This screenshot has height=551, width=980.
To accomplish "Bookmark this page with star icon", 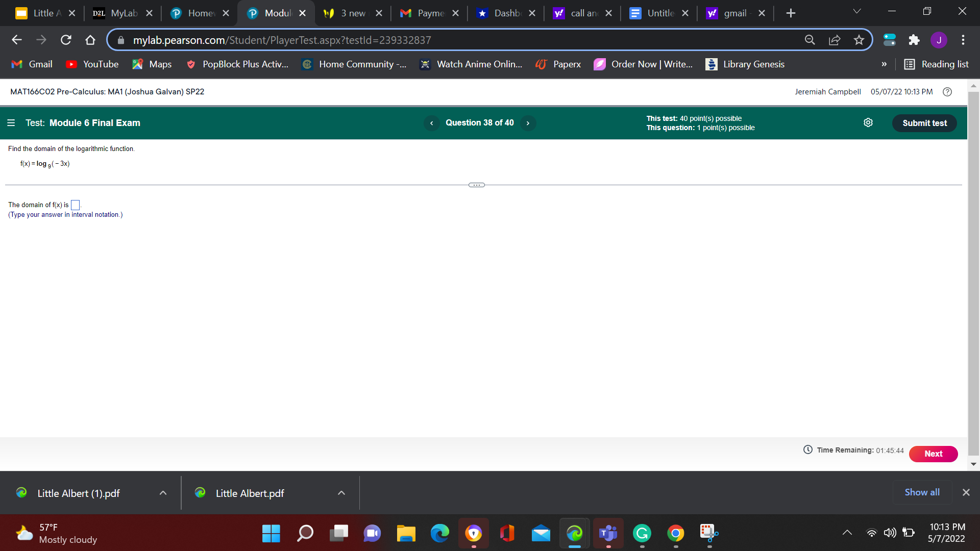I will [x=859, y=40].
